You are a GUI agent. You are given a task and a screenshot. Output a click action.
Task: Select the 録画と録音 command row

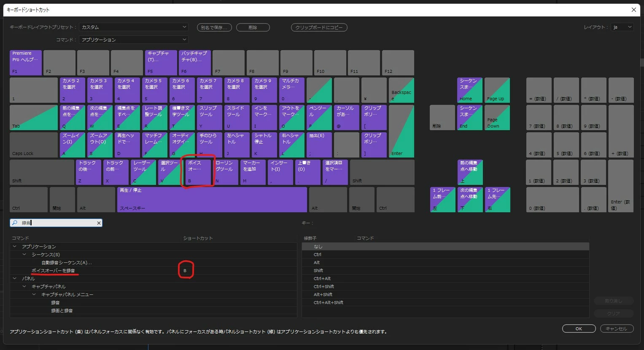153,310
